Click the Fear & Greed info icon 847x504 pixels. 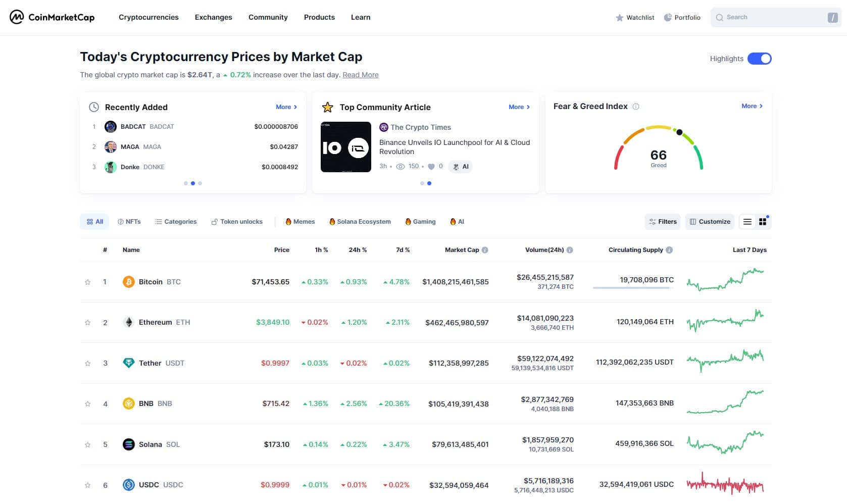[636, 107]
